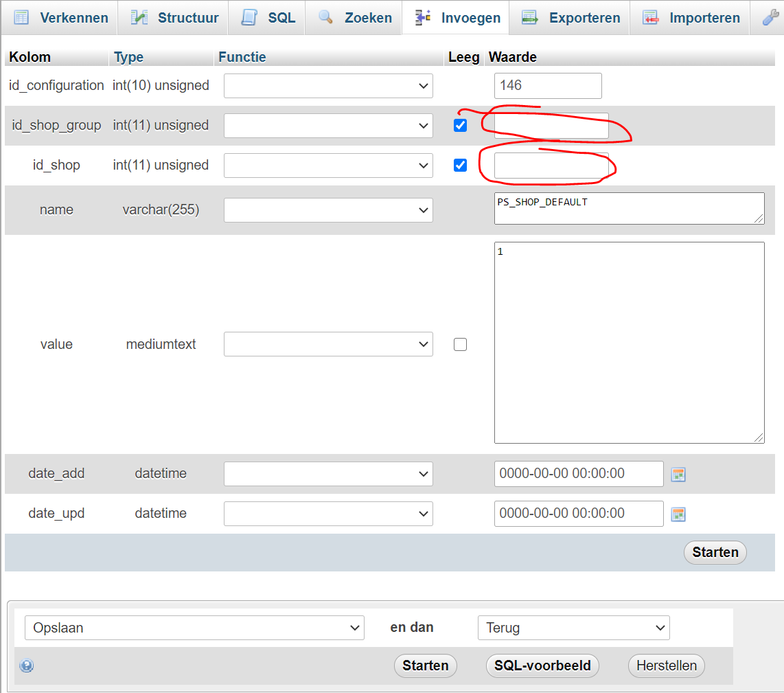Click the date_upd datetime field
Image resolution: width=784 pixels, height=693 pixels.
(x=579, y=514)
